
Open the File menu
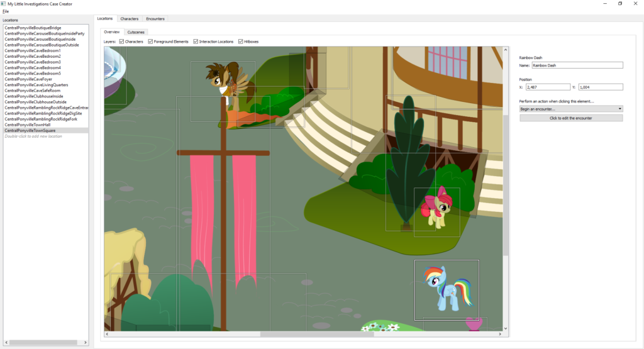point(6,11)
